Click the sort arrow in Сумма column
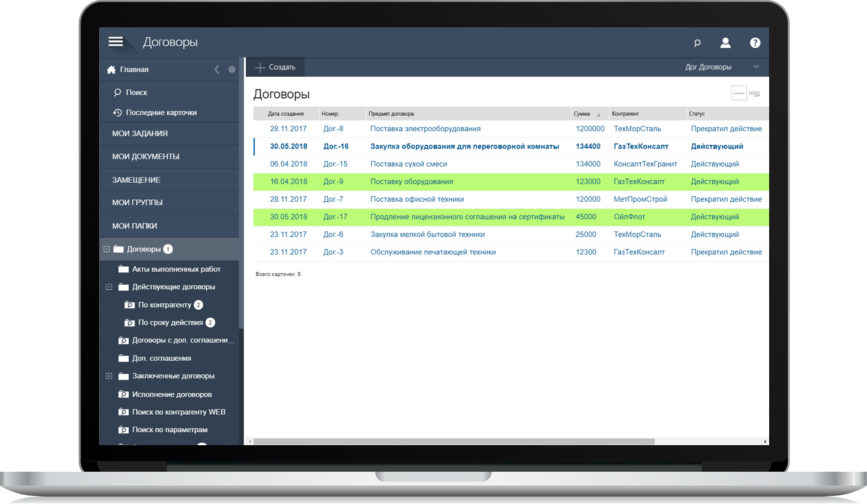This screenshot has height=504, width=867. pyautogui.click(x=598, y=115)
